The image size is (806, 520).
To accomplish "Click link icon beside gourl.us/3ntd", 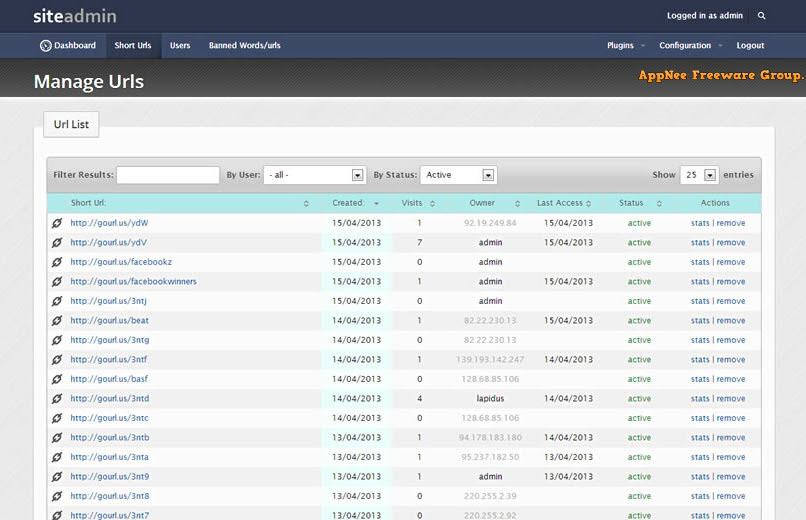I will (x=57, y=399).
